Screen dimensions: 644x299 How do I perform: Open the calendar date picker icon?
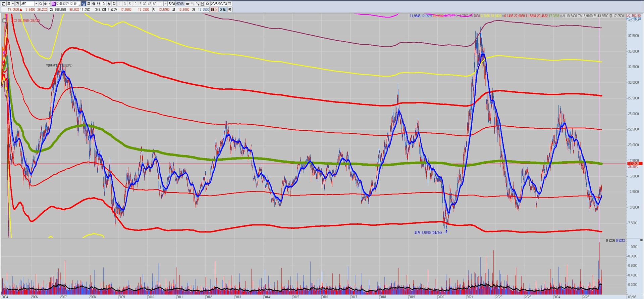[x=230, y=4]
